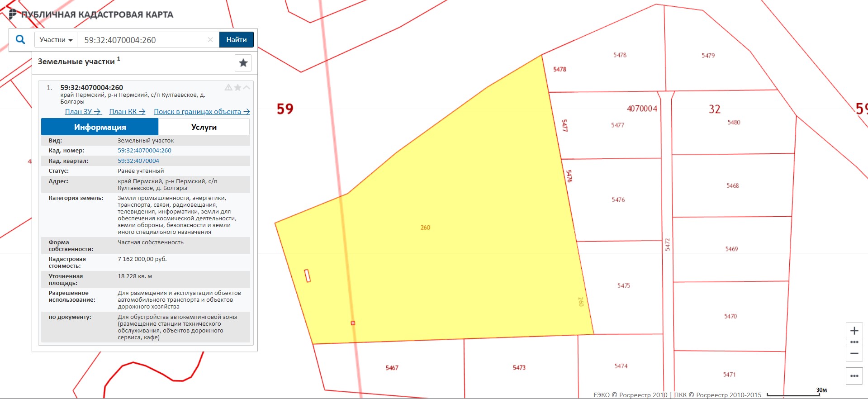868x399 pixels.
Task: Open the План КК link
Action: [127, 112]
